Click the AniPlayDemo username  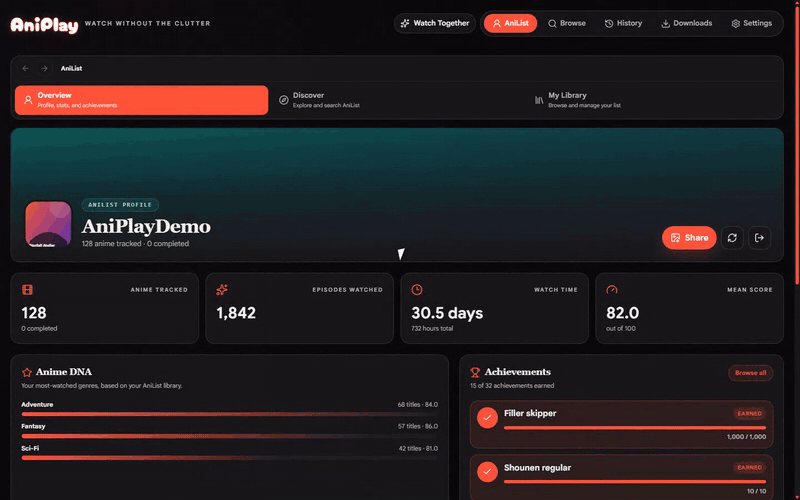click(x=146, y=227)
